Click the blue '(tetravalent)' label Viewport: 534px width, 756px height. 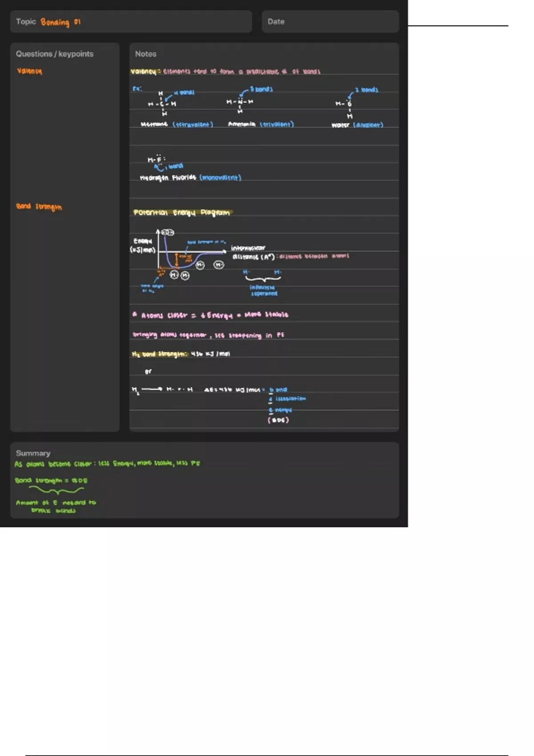[x=193, y=125]
